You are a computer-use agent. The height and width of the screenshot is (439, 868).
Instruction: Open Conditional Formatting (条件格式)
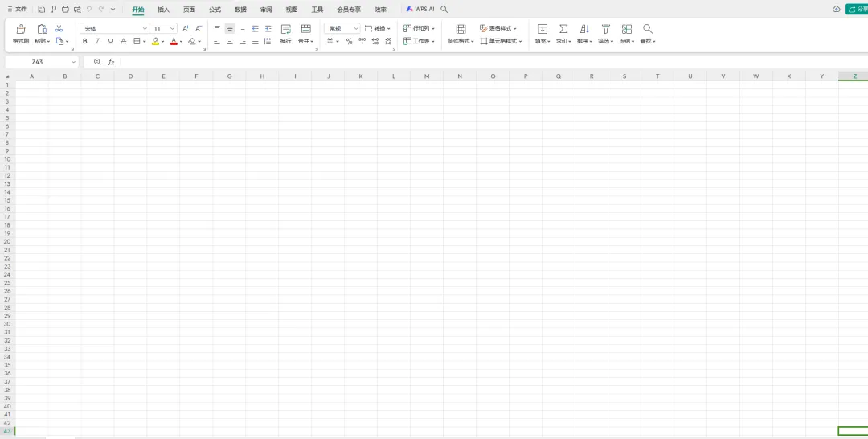click(461, 35)
